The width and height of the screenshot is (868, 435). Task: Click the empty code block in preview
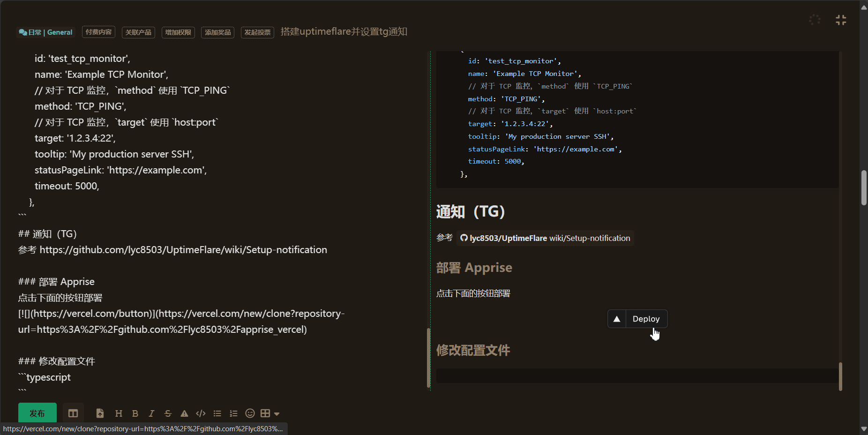637,375
